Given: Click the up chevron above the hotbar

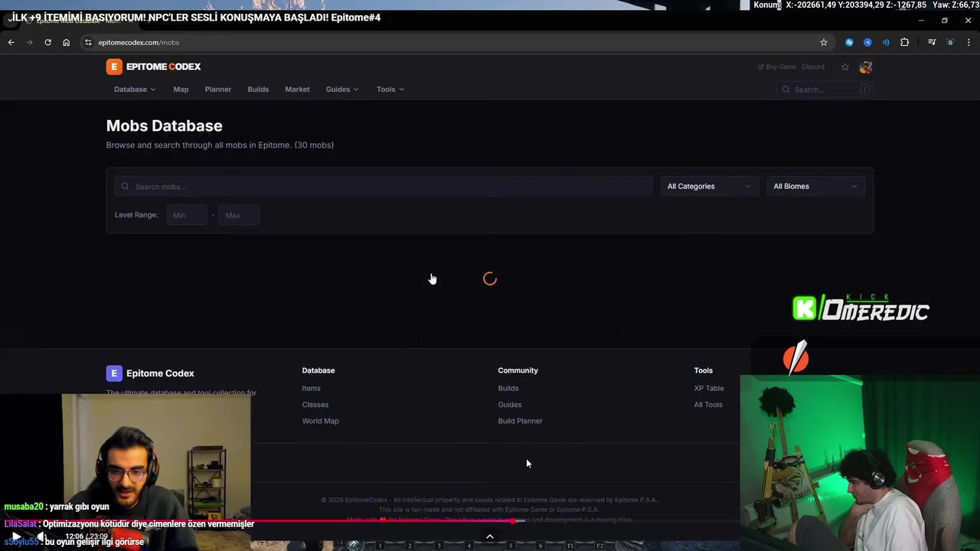Looking at the screenshot, I should coord(490,536).
